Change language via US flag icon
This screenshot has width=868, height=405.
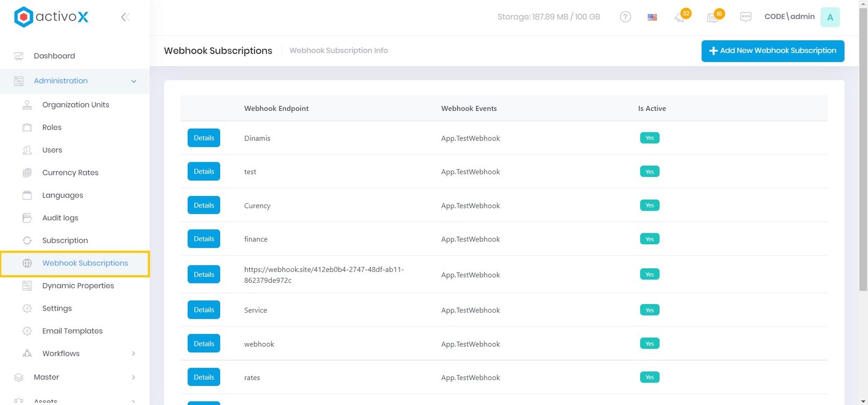pos(653,17)
